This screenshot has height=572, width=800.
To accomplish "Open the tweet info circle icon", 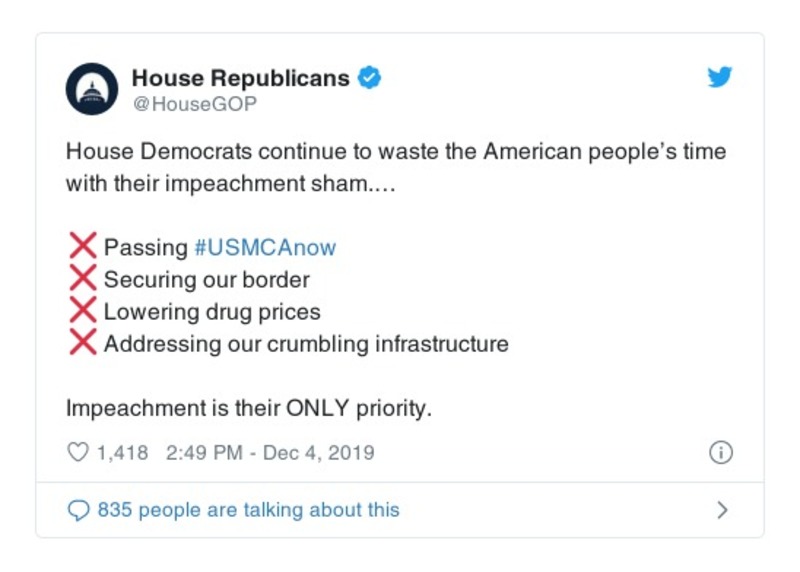I will (720, 453).
